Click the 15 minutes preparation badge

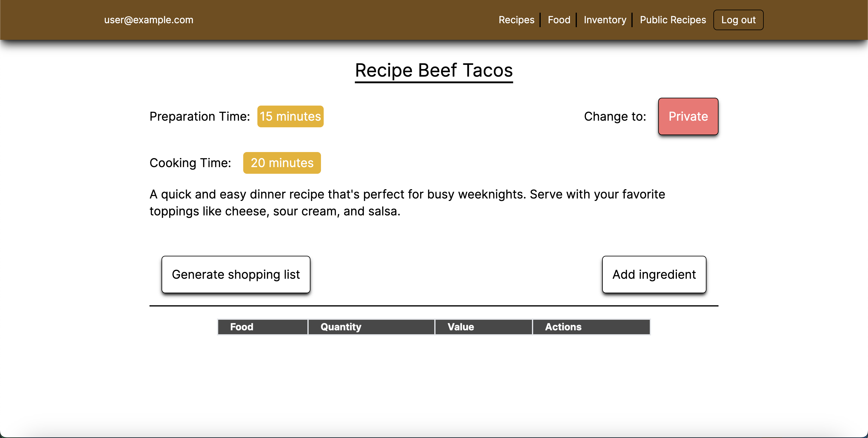click(290, 116)
